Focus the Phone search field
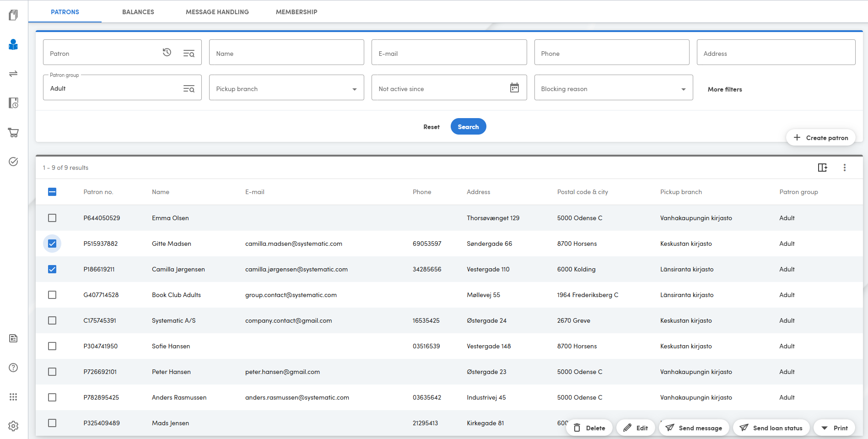Screen dimensions: 868x439 pos(612,52)
